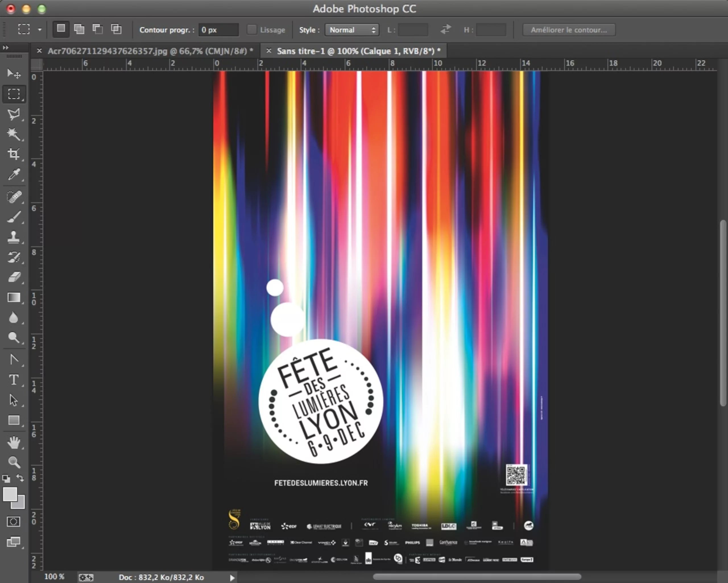Expand the status bar info arrow

(232, 578)
